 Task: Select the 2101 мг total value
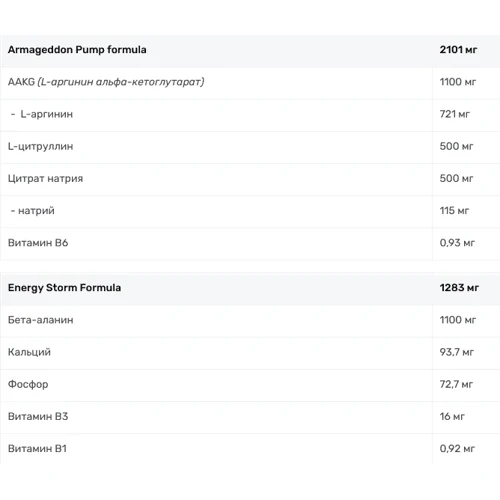click(458, 50)
